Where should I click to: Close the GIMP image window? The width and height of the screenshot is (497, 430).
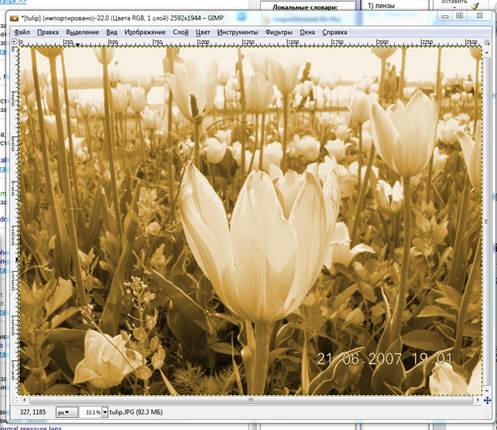[479, 16]
